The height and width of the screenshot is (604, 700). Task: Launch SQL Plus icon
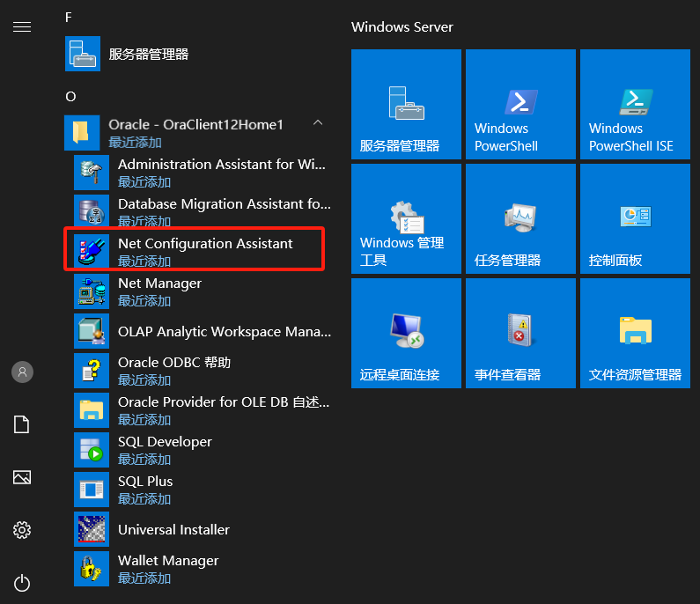coord(92,490)
